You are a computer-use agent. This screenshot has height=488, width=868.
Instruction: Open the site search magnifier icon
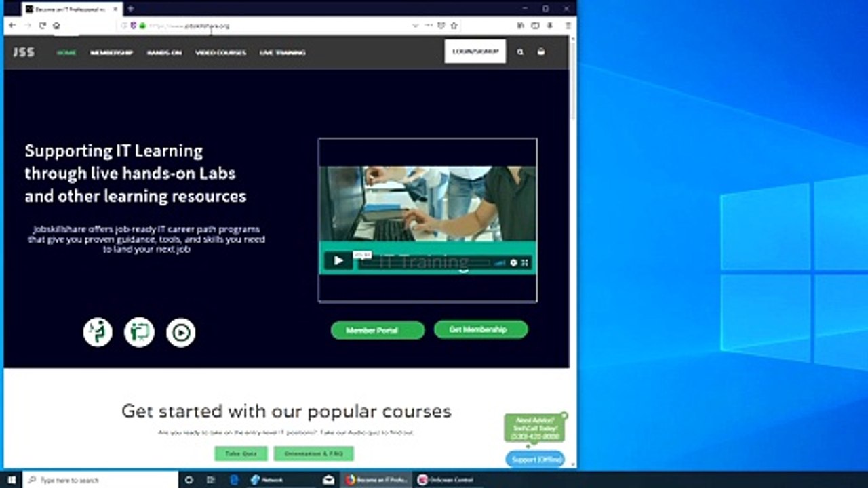coord(520,52)
